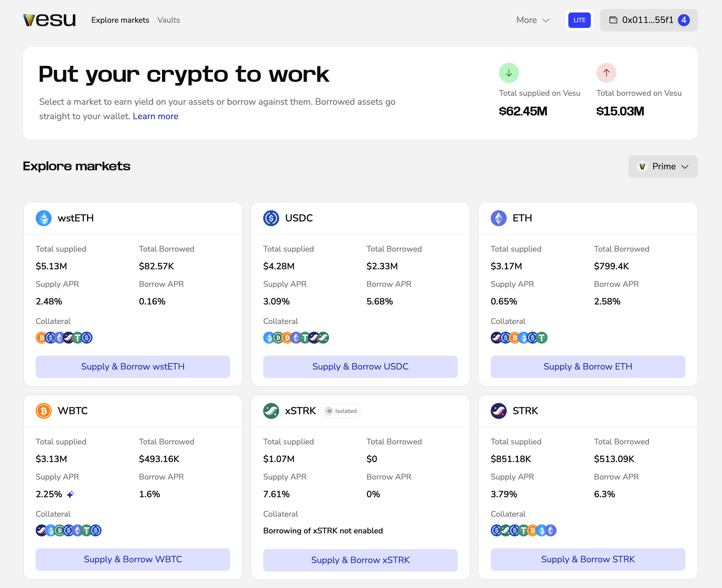Screen dimensions: 722x588
Task: Click the wstETH card title text
Action: 76,218
